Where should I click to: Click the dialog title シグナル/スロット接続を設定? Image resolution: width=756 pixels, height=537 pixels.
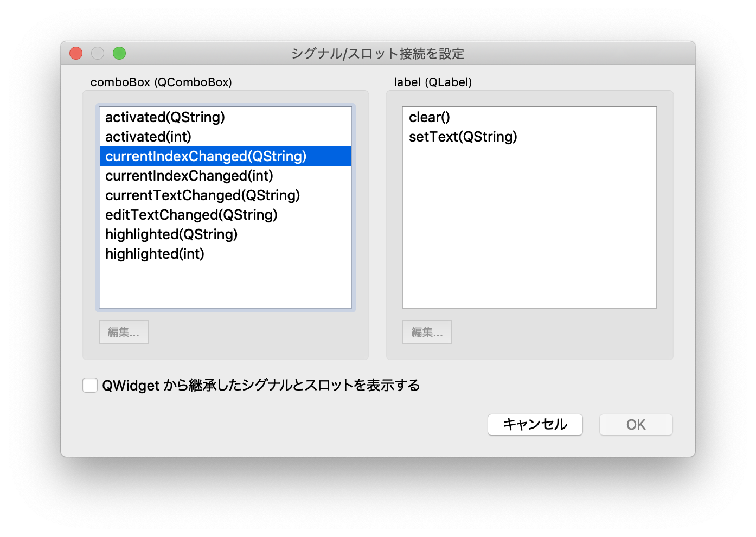pos(377,54)
